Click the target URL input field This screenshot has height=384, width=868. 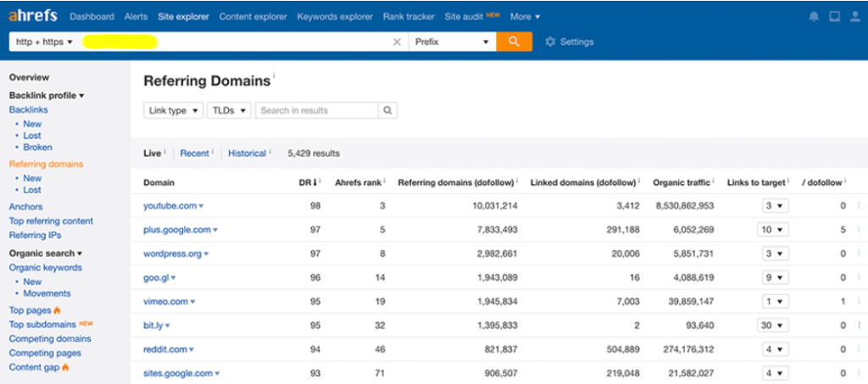point(236,42)
